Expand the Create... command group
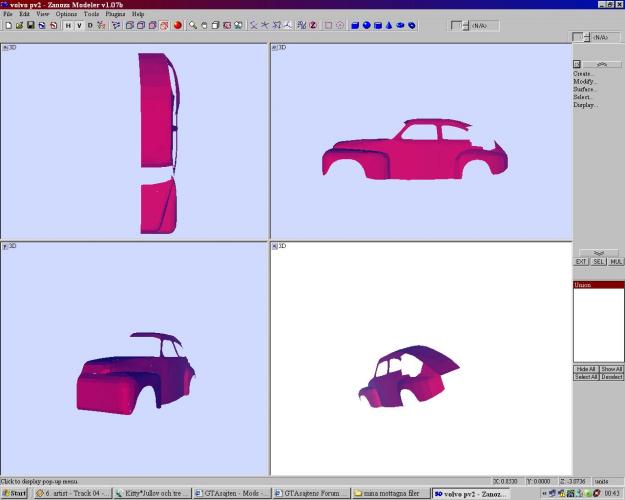Screen dimensions: 625x500 click(x=583, y=73)
